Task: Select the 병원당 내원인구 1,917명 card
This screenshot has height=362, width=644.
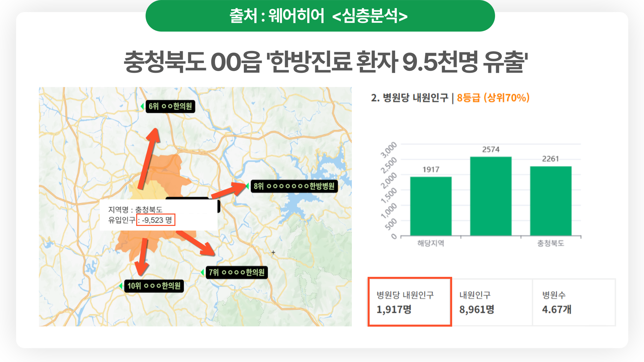Action: (410, 302)
